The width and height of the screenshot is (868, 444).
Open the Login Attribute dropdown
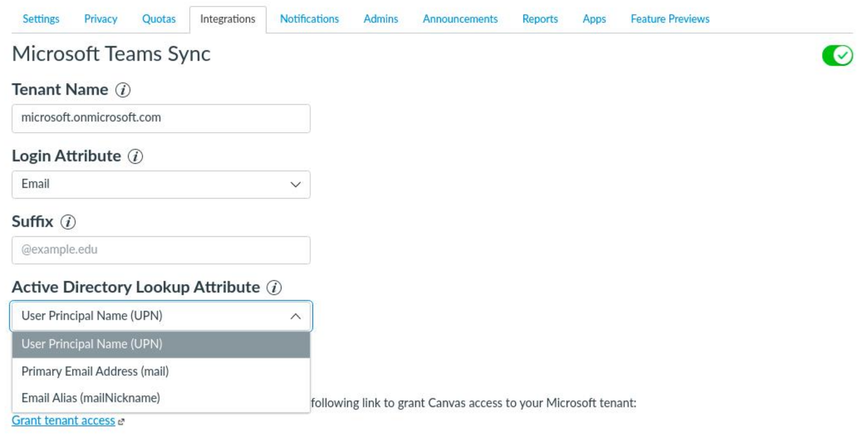pyautogui.click(x=161, y=184)
